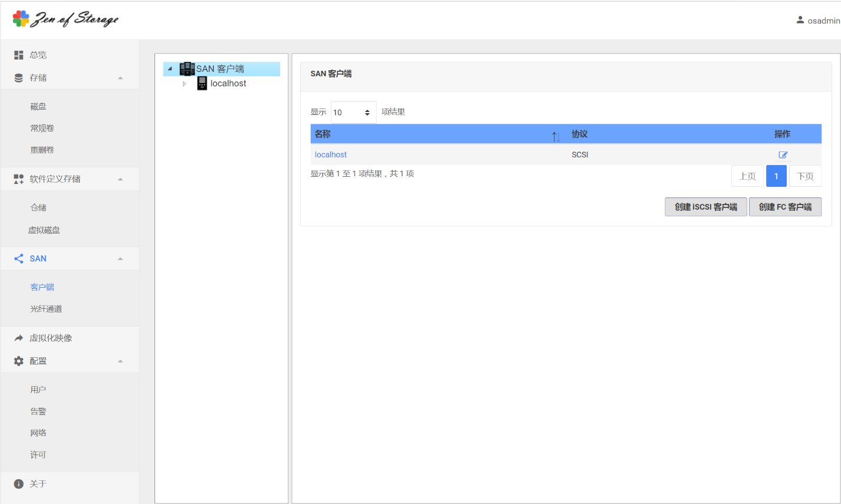This screenshot has height=504, width=841.
Task: Click the osadmin user icon
Action: tap(800, 20)
